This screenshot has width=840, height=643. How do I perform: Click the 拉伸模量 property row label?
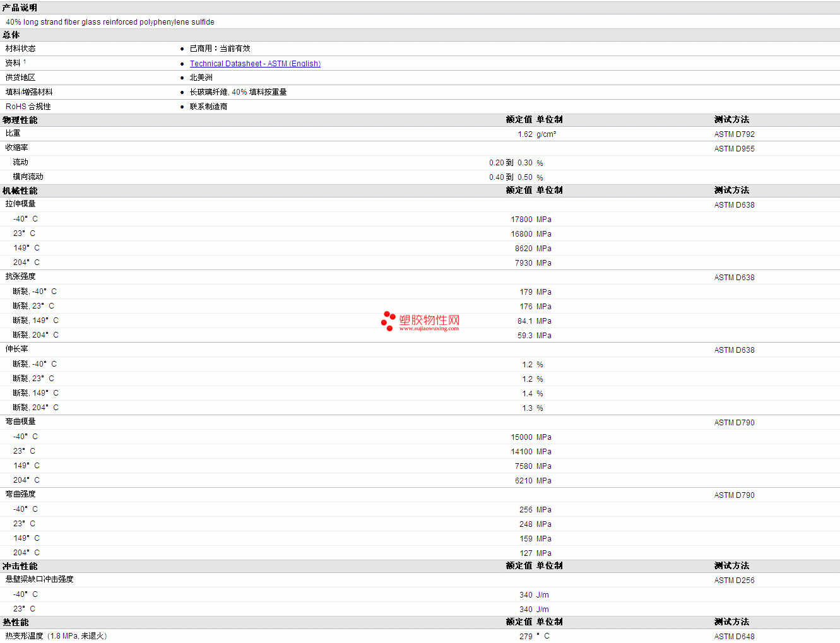point(21,204)
